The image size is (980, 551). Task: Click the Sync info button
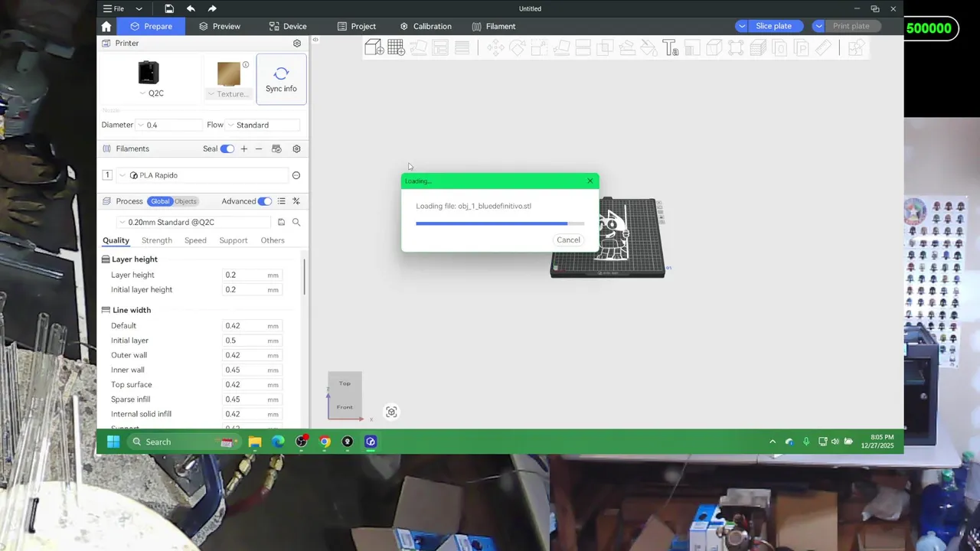281,79
